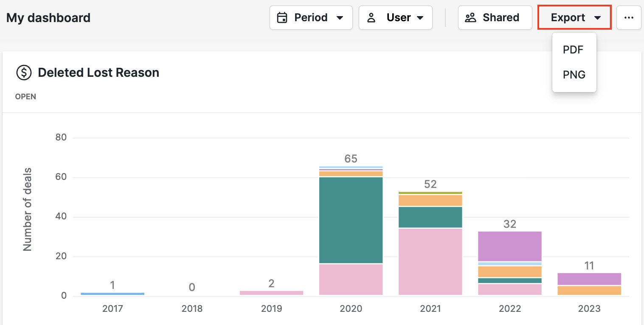Open the Period dropdown
This screenshot has height=325, width=644.
point(311,17)
